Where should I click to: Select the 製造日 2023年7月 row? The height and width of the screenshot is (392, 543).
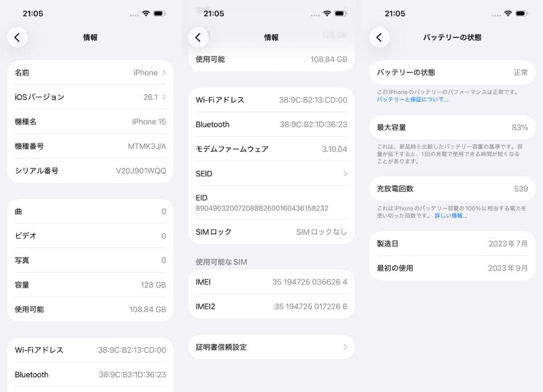(451, 244)
